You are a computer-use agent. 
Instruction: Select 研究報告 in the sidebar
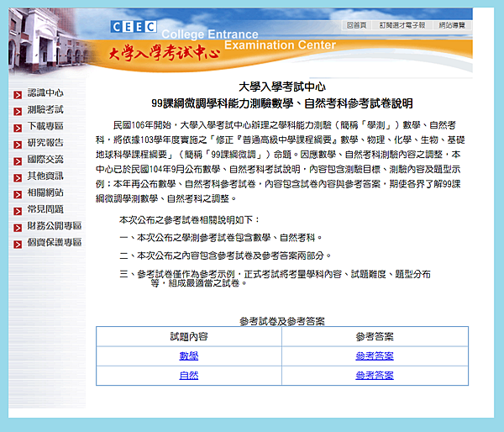click(45, 143)
